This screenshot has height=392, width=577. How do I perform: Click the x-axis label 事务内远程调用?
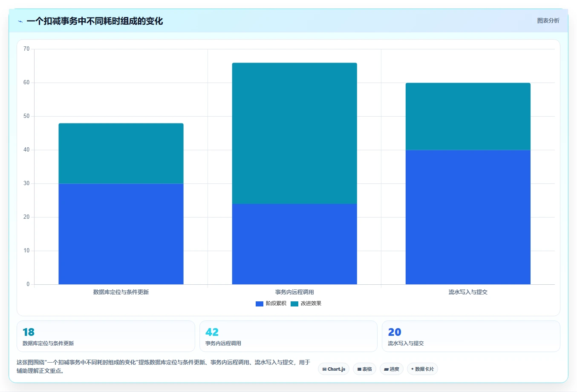coord(294,292)
